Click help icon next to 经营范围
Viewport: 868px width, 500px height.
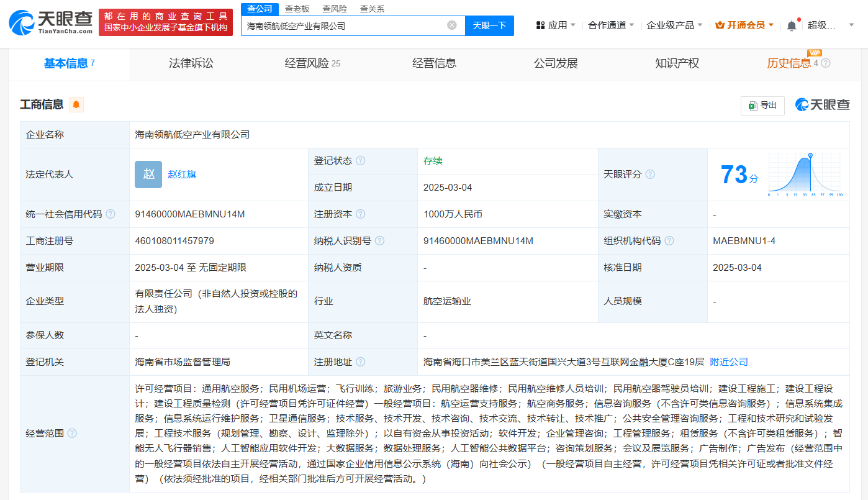[x=72, y=433]
